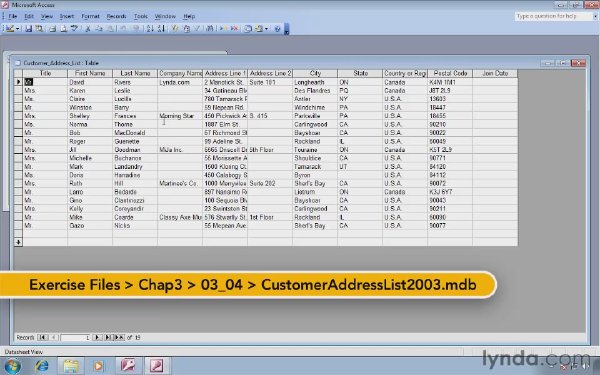Open the New Object dropdown arrow
Image resolution: width=600 pixels, height=375 pixels.
(267, 29)
